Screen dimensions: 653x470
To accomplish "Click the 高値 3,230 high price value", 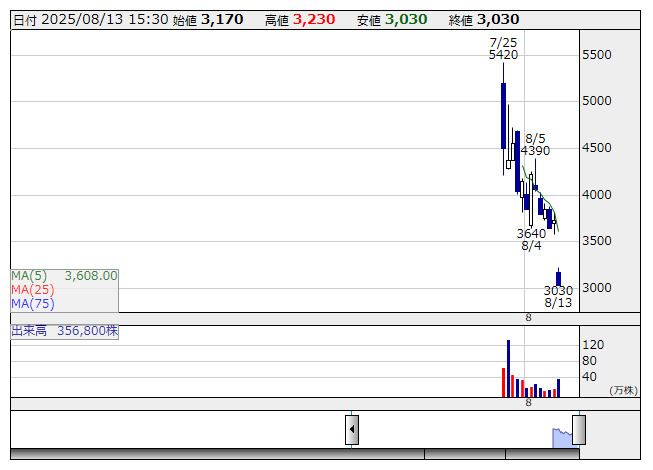I will pyautogui.click(x=300, y=20).
